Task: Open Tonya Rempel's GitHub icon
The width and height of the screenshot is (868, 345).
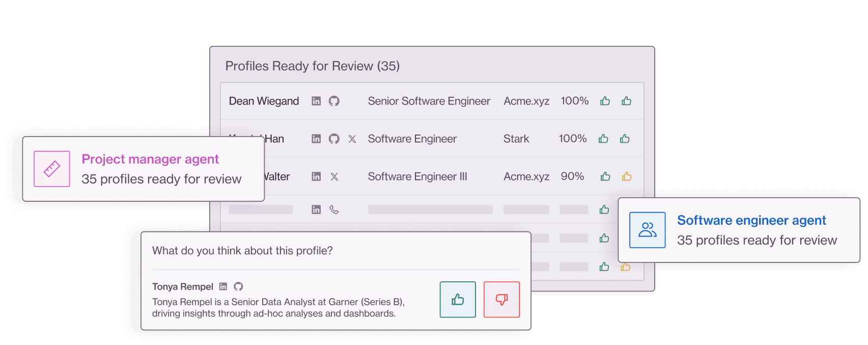Action: pyautogui.click(x=238, y=286)
